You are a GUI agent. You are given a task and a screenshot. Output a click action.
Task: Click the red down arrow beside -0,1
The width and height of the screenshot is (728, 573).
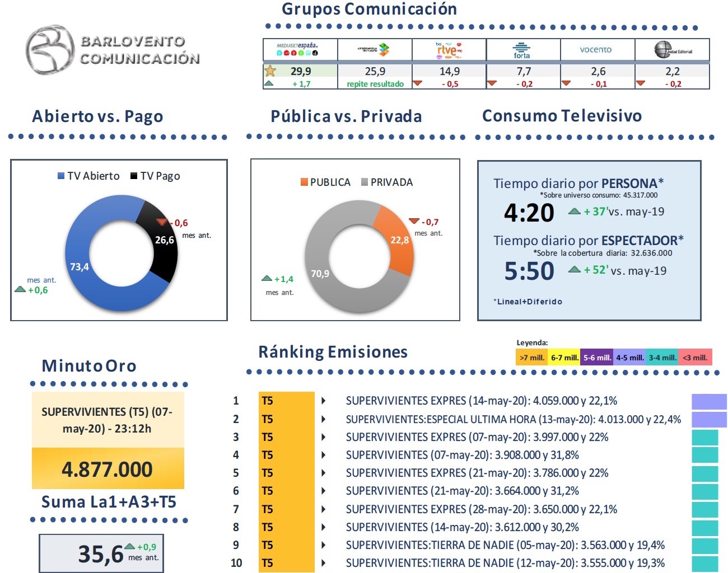[x=566, y=83]
